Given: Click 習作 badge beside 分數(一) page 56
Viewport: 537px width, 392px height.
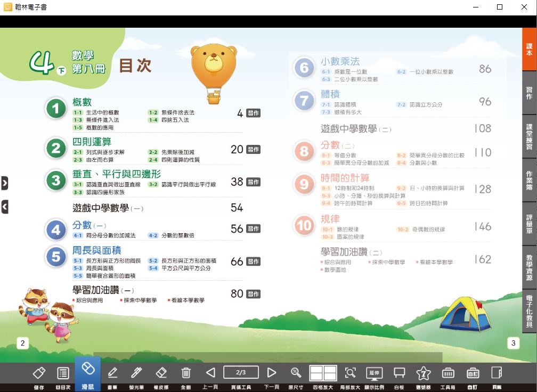Looking at the screenshot, I should pos(254,228).
